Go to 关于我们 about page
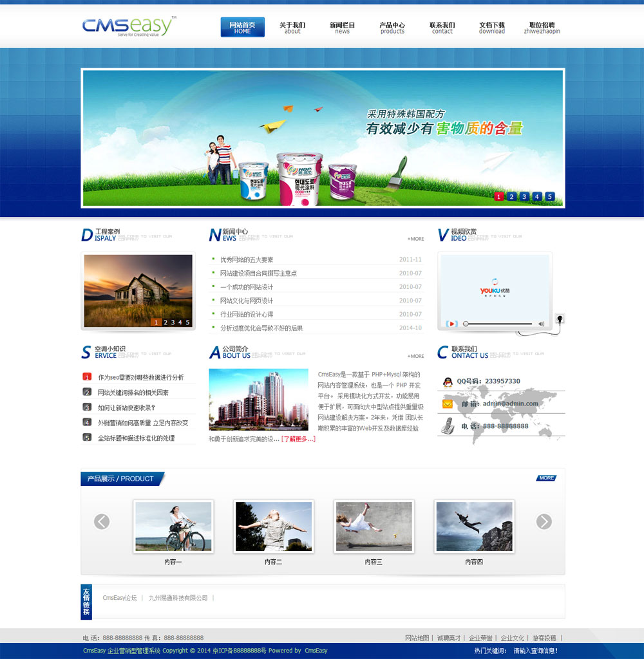 292,28
